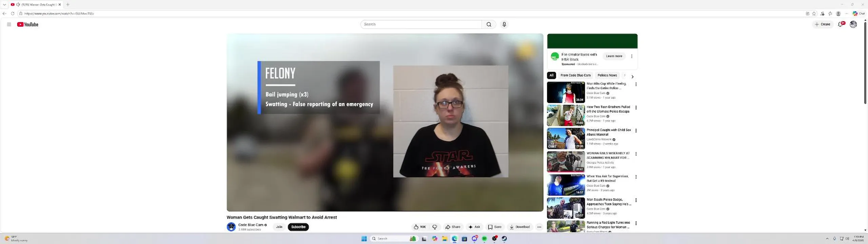Open Principal Caught video thumbnail

click(566, 139)
